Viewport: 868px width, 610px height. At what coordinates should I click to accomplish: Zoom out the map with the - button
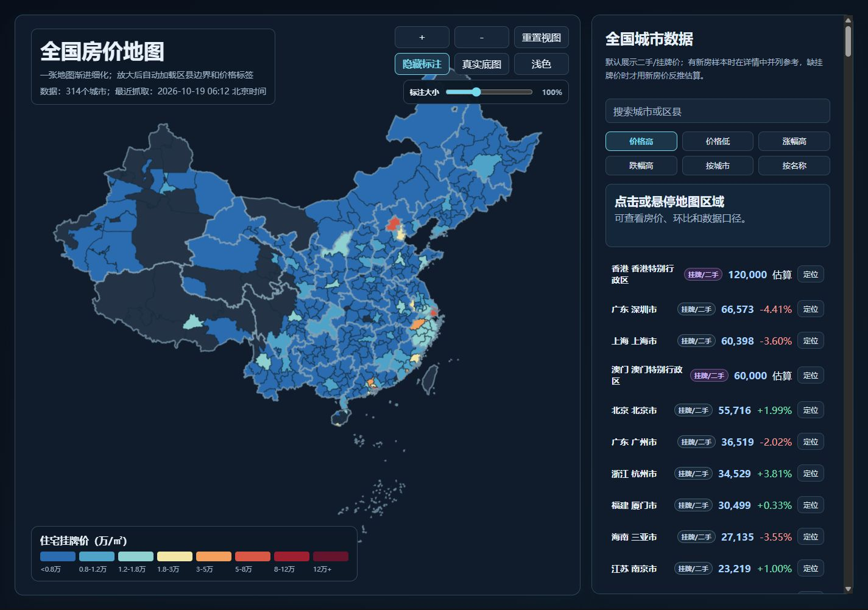[x=482, y=37]
